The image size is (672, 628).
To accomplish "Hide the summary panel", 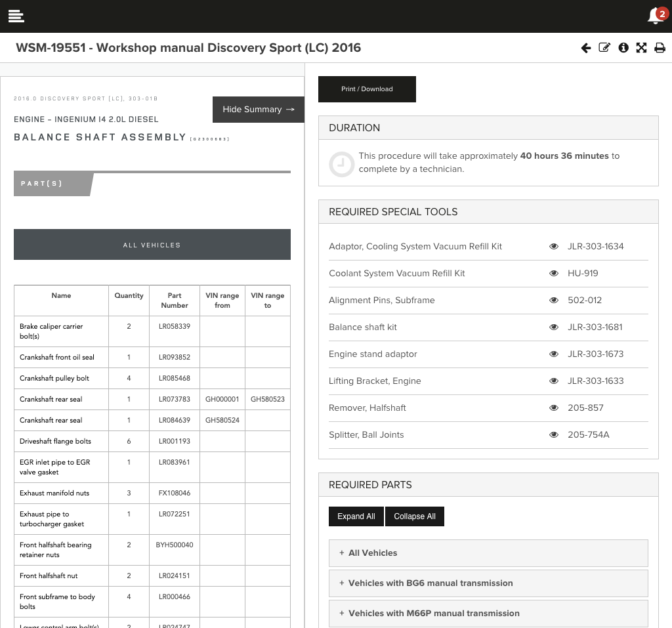I will pyautogui.click(x=258, y=110).
